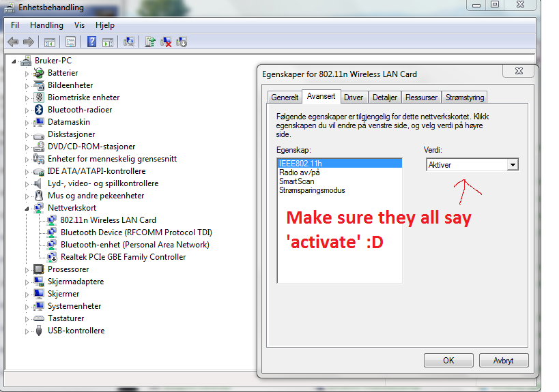This screenshot has height=392, width=559.
Task: Toggle the action pane toolbar icon
Action: tap(108, 42)
